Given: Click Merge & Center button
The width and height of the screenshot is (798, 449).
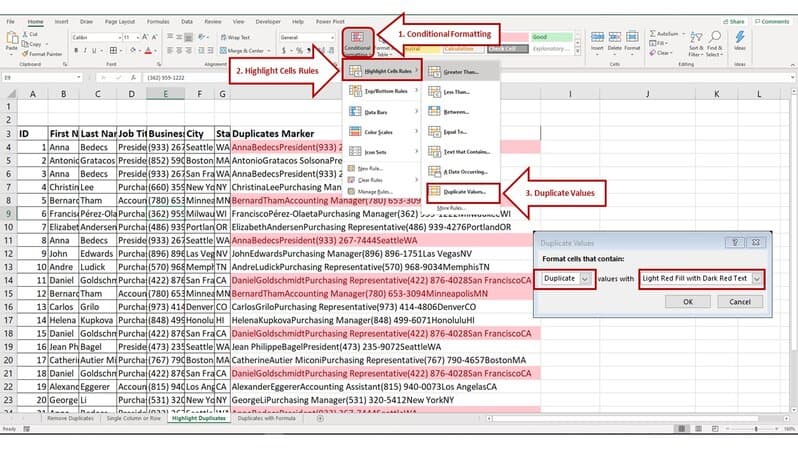Looking at the screenshot, I should (245, 50).
